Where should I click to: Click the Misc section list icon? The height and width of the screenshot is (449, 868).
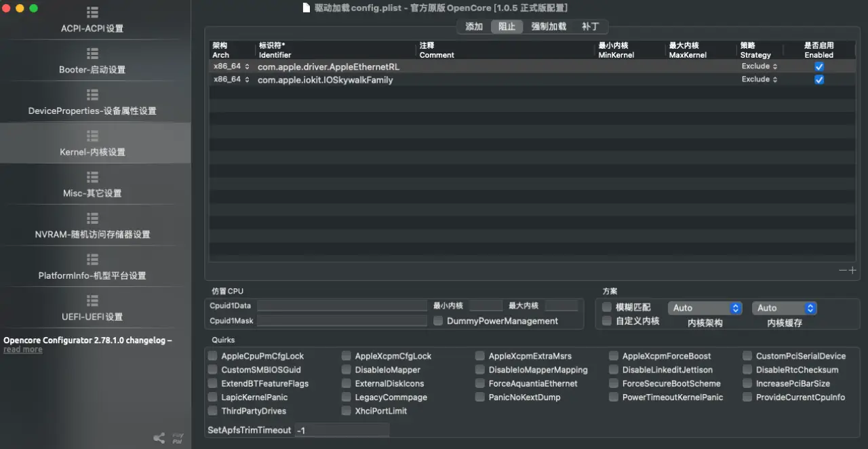coord(92,177)
